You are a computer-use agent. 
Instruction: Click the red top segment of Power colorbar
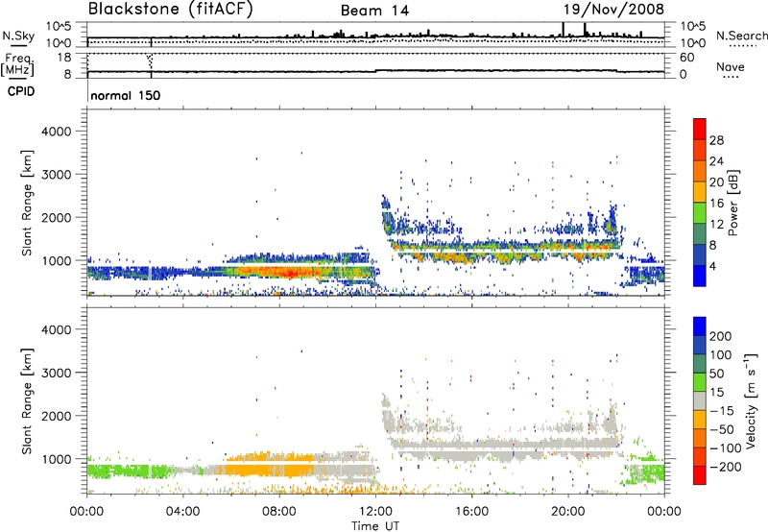(700, 129)
